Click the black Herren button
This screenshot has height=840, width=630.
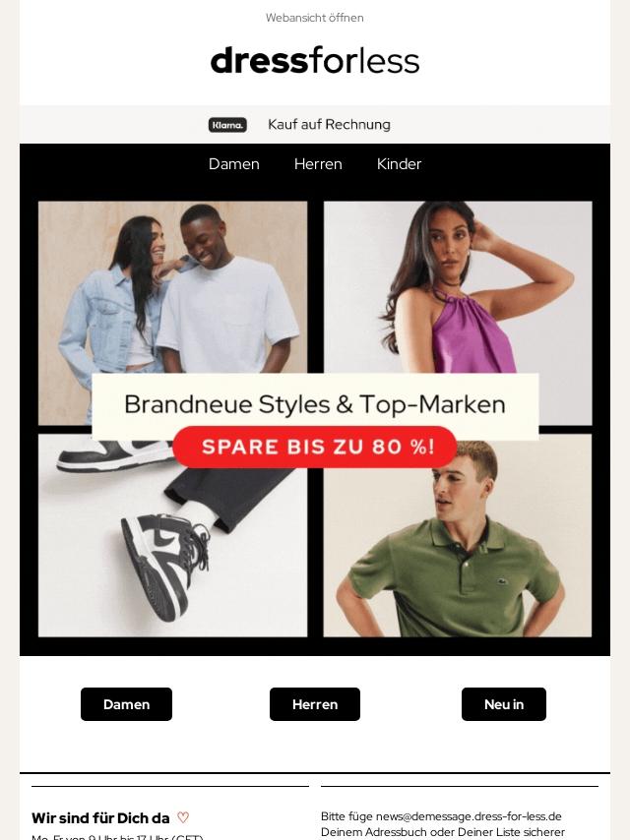(315, 704)
